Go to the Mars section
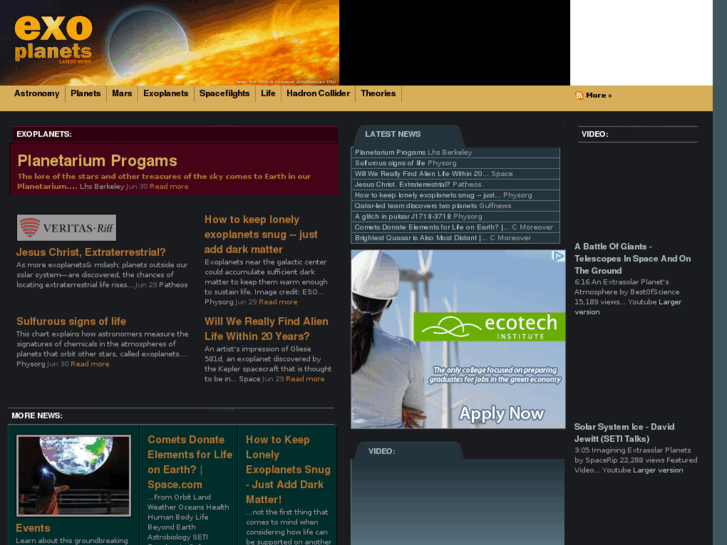The width and height of the screenshot is (727, 545). (122, 93)
